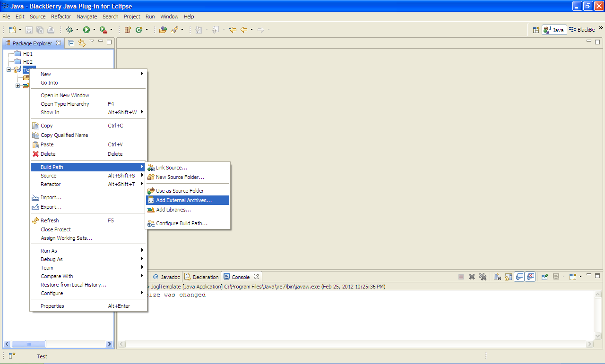Click Package Explorer horizontal scrollbar left arrow
The width and height of the screenshot is (605, 364).
click(7, 344)
